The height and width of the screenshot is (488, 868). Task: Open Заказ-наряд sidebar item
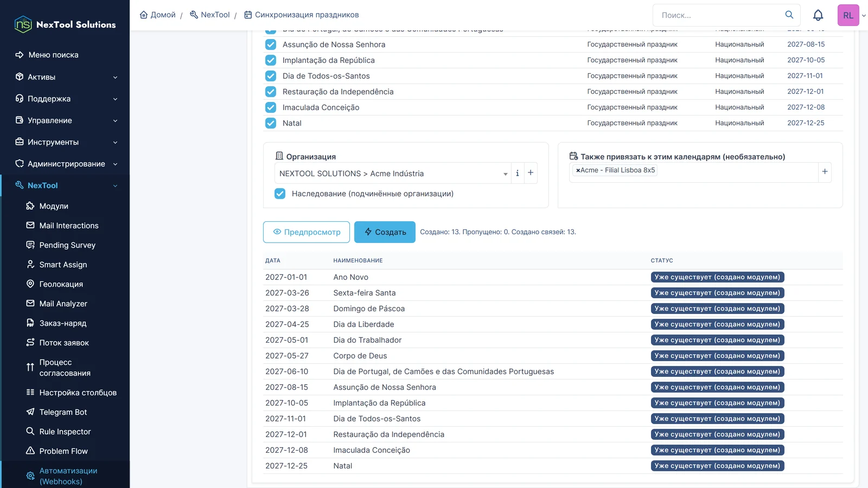click(63, 323)
